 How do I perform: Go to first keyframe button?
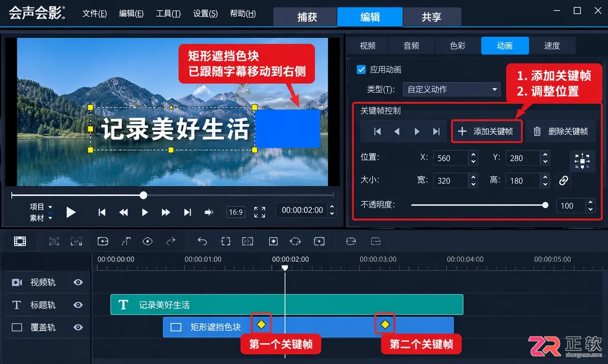[x=377, y=131]
